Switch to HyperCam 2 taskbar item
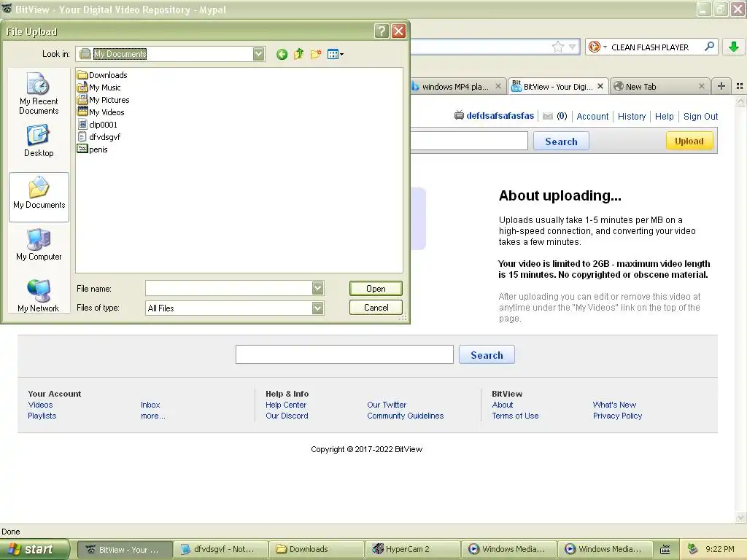The height and width of the screenshot is (560, 747). (x=411, y=549)
